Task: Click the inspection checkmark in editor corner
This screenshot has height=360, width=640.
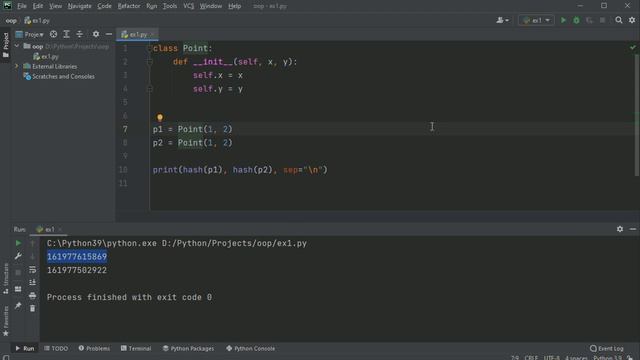Action: point(632,48)
